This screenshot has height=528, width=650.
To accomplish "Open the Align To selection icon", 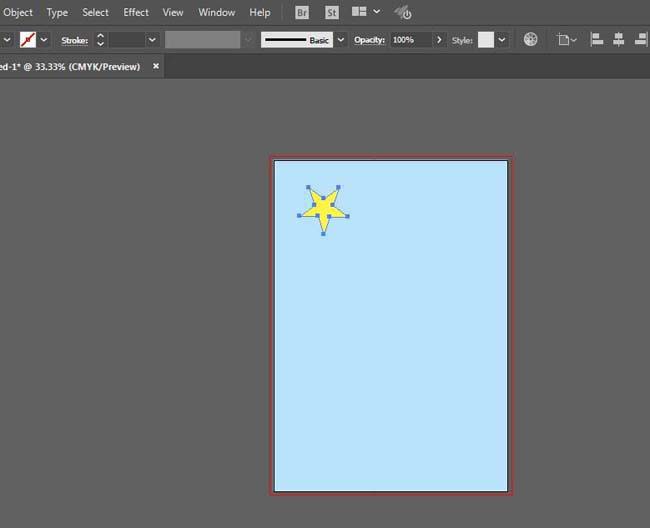I will pos(567,40).
